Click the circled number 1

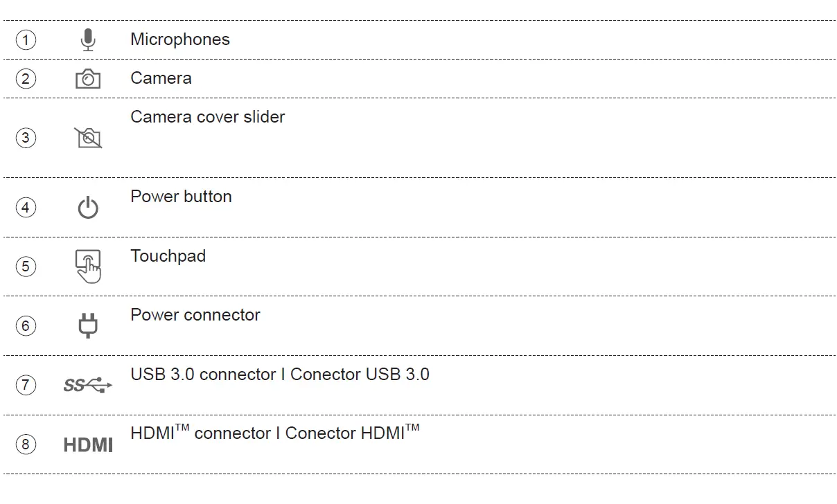point(26,40)
